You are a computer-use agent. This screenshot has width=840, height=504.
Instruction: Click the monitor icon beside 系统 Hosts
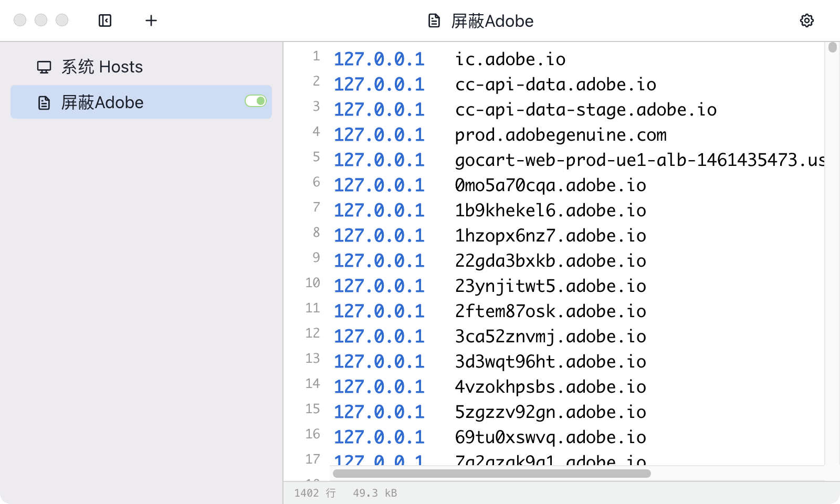(43, 66)
